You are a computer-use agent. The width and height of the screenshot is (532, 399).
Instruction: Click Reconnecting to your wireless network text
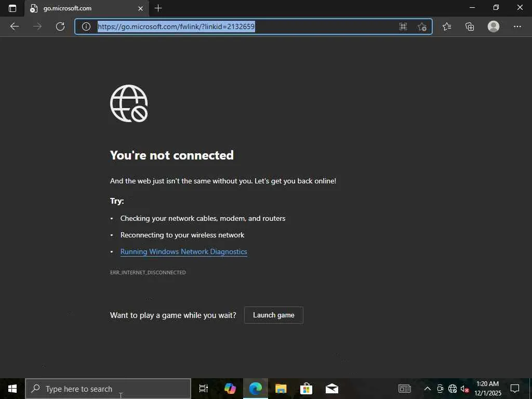pos(182,235)
